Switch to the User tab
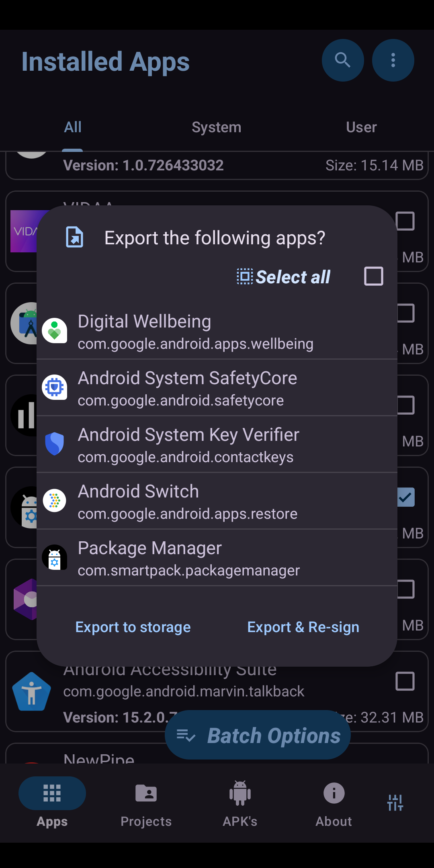Viewport: 434px width, 868px height. point(361,127)
